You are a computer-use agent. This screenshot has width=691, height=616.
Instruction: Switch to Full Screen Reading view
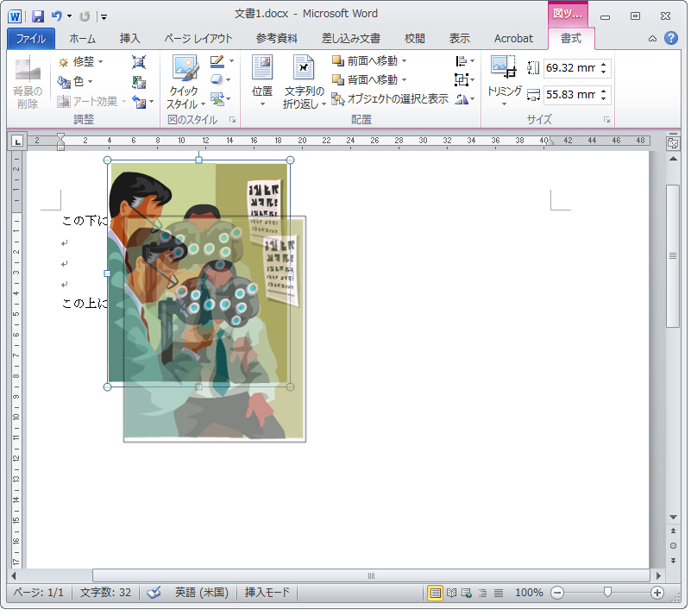pyautogui.click(x=451, y=593)
